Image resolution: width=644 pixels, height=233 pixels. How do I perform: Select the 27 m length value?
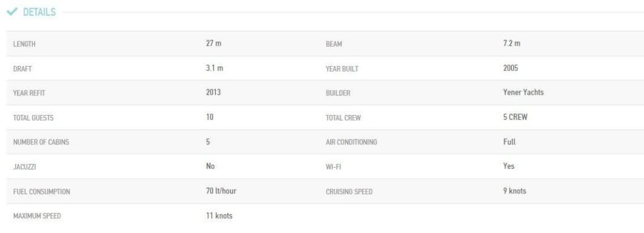click(x=214, y=43)
